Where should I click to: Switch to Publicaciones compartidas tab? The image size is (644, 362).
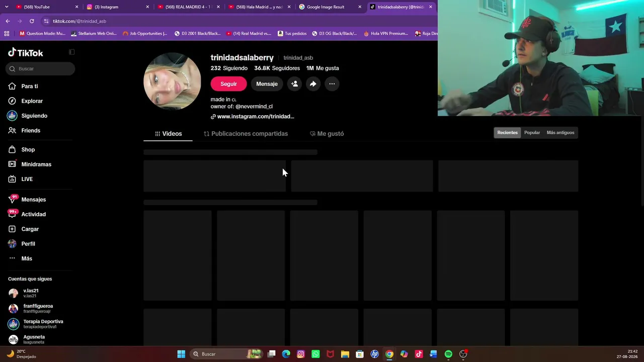(x=246, y=134)
